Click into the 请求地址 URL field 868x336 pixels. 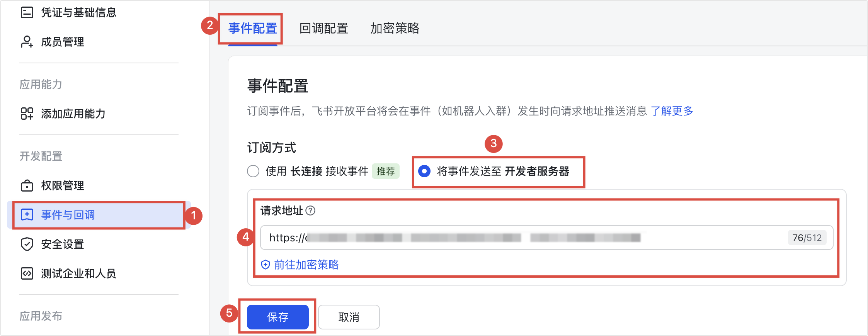click(546, 238)
